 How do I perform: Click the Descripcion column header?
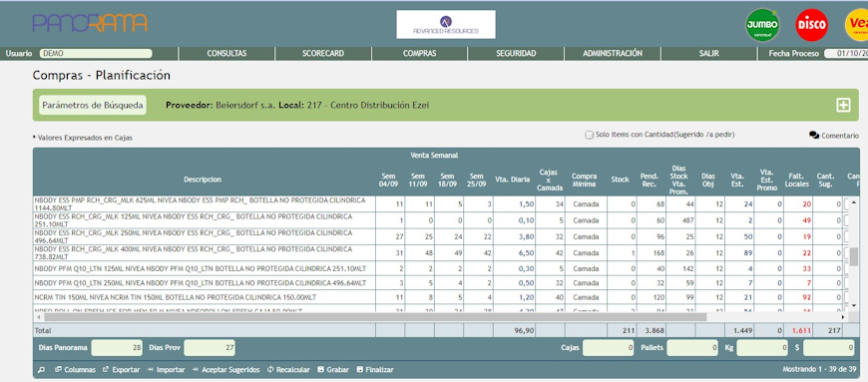click(203, 180)
